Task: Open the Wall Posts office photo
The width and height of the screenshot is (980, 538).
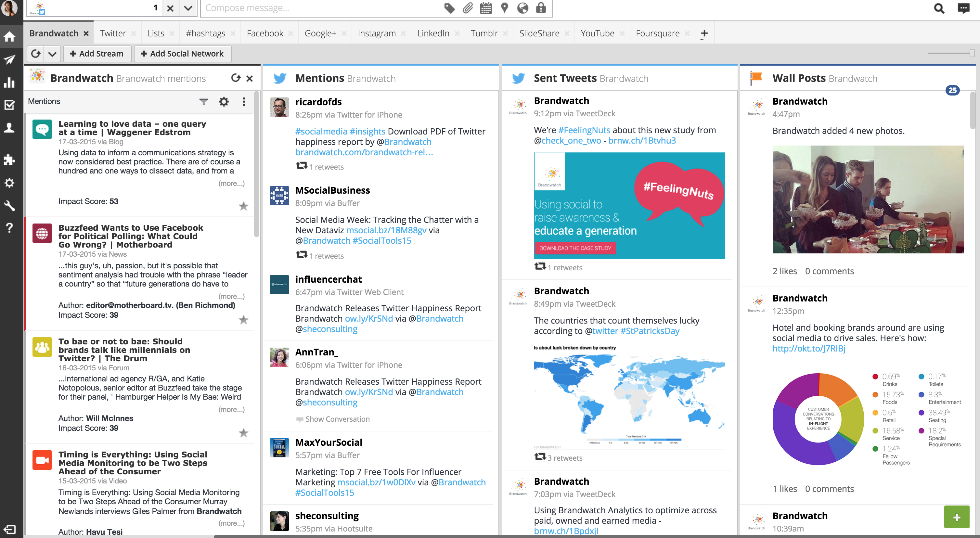Action: point(868,199)
